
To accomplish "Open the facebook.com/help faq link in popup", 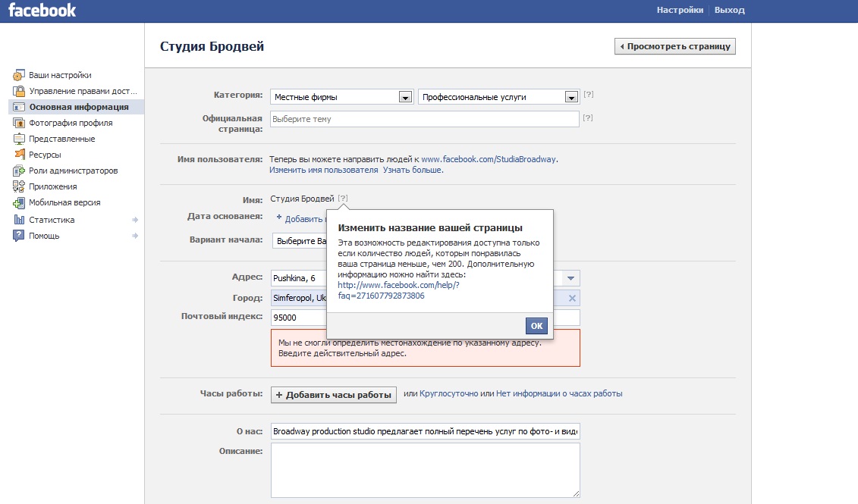I will tap(398, 290).
